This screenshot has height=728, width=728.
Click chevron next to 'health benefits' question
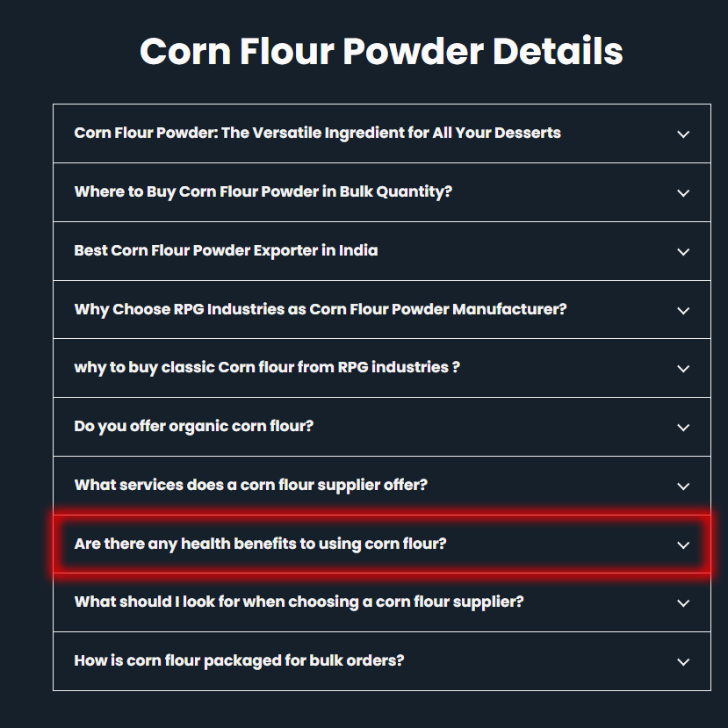click(683, 545)
